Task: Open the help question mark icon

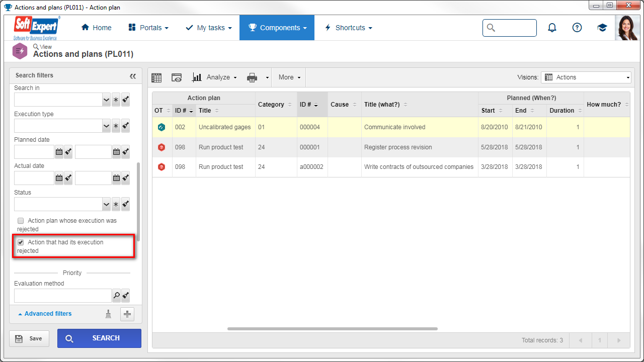Action: point(577,28)
